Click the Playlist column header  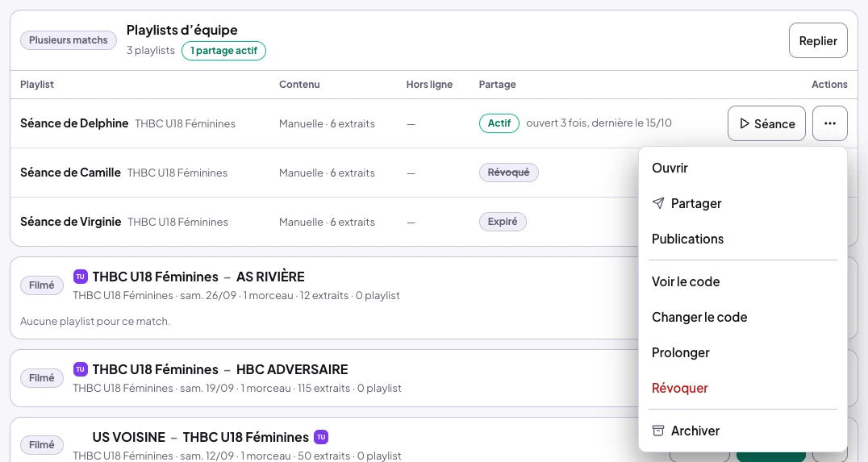(37, 84)
